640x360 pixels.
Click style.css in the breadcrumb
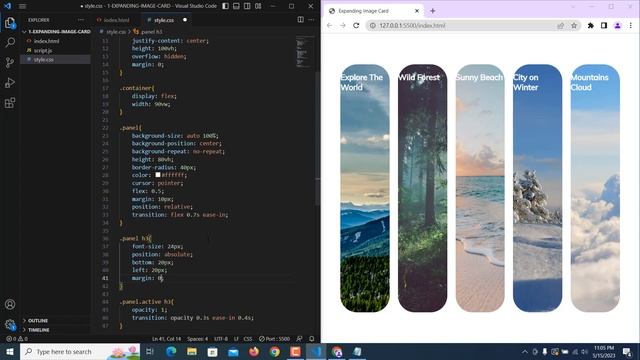[116, 32]
